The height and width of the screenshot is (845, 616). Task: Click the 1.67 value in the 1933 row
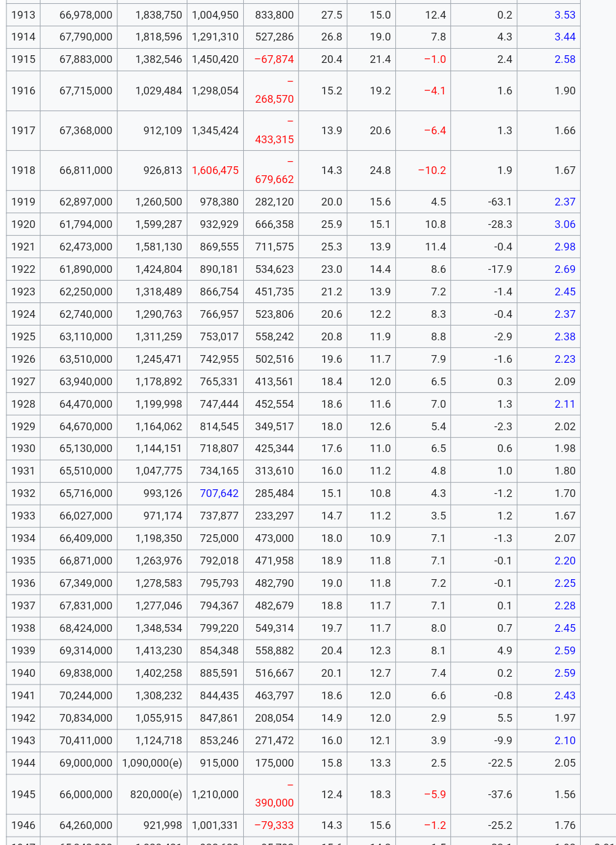[x=565, y=516]
